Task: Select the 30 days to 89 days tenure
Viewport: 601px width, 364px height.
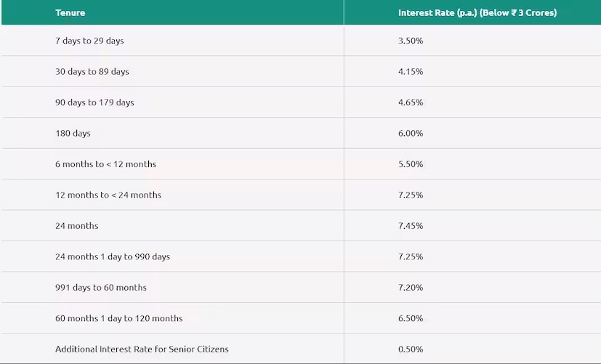Action: 92,72
